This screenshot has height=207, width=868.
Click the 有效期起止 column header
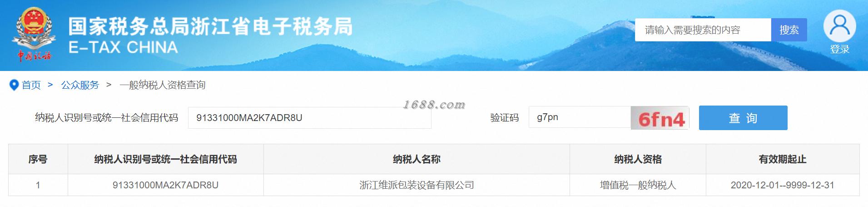pyautogui.click(x=782, y=159)
